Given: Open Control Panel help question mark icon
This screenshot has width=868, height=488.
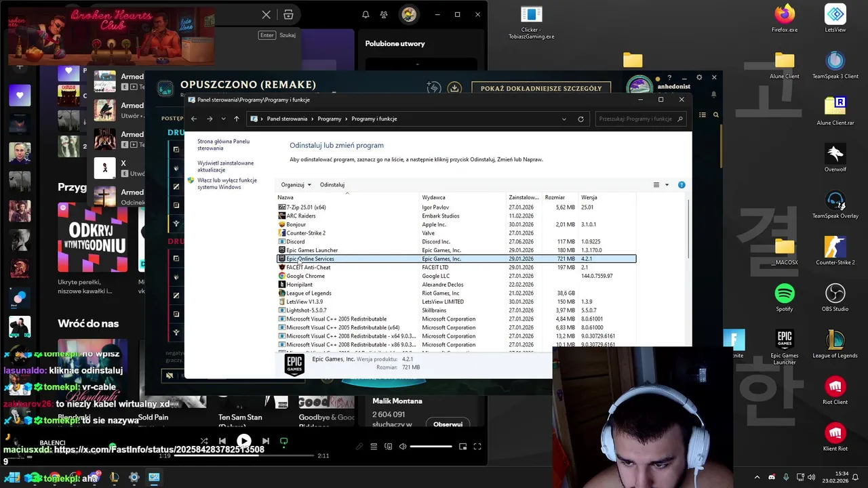Looking at the screenshot, I should [682, 184].
